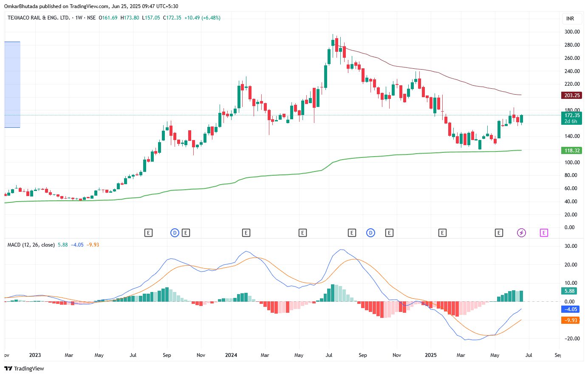This screenshot has height=376, width=588.
Task: Click the 2024 year label on the time axis
Action: (x=231, y=355)
